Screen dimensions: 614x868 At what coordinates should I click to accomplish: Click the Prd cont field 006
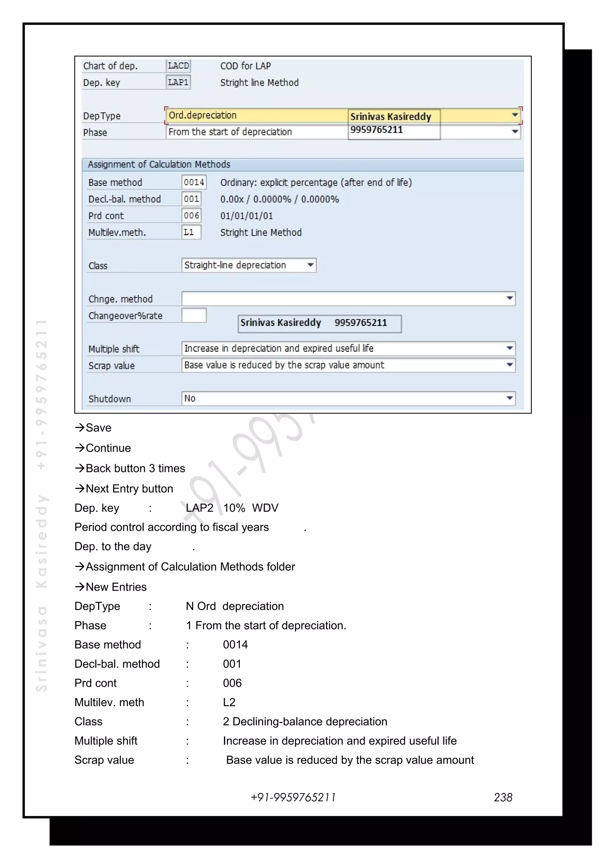[191, 215]
